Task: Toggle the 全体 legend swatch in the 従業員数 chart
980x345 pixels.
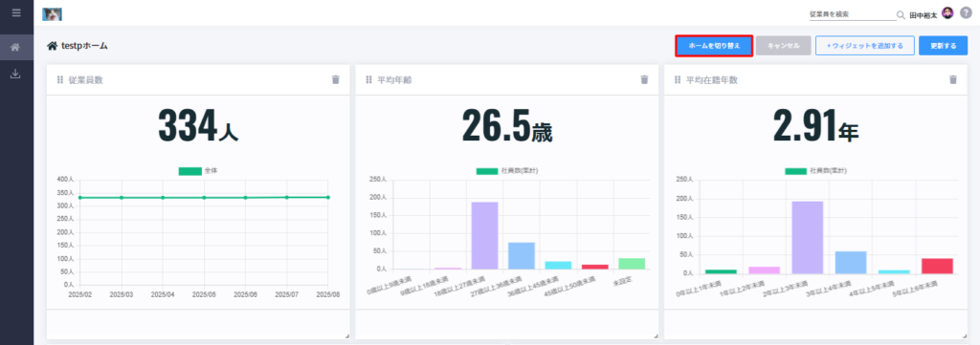Action: point(190,170)
